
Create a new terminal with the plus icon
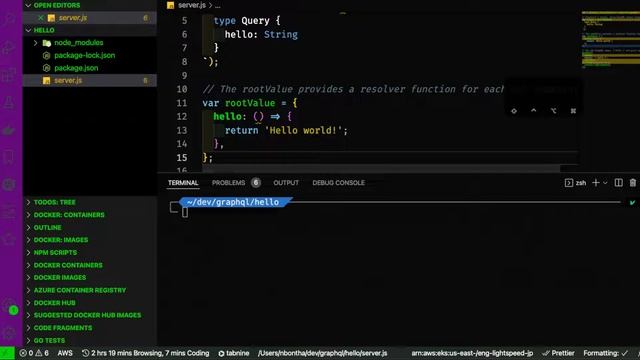596,183
